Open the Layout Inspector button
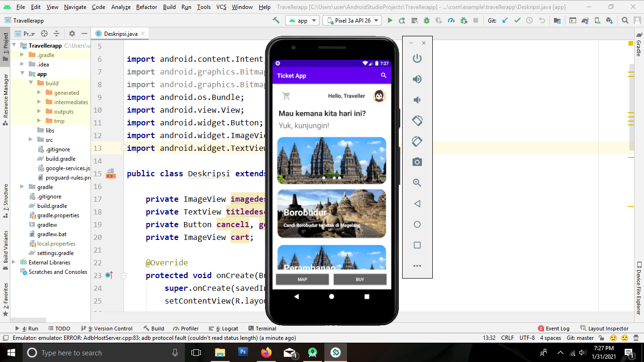This screenshot has height=362, width=644. [604, 329]
